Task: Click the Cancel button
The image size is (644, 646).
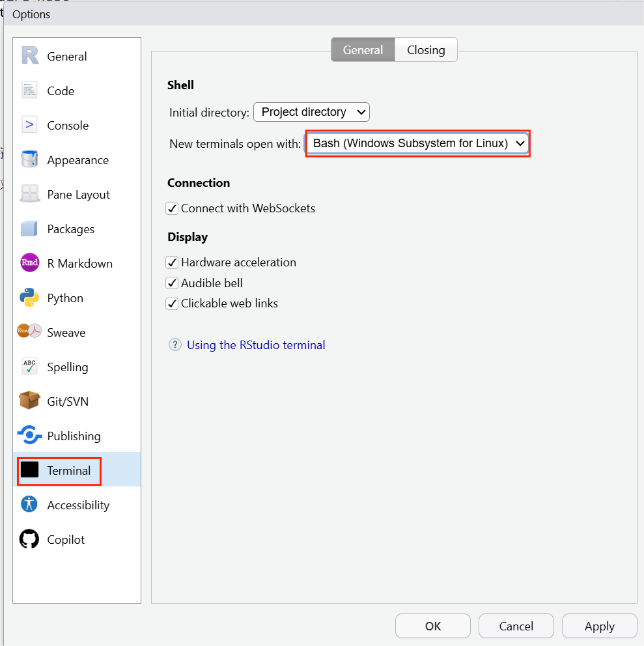Action: 516,626
